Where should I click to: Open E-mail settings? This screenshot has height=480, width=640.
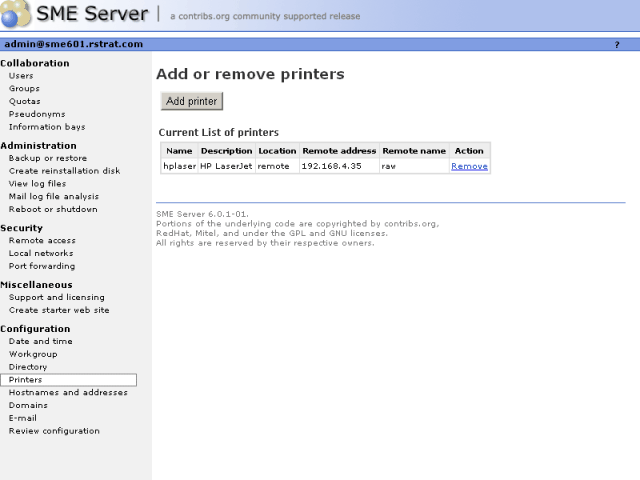[23, 418]
